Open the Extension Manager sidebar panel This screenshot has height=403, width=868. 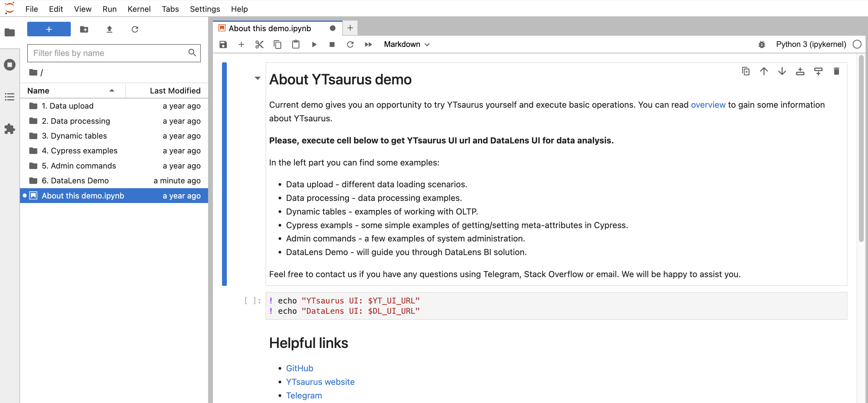(x=9, y=129)
